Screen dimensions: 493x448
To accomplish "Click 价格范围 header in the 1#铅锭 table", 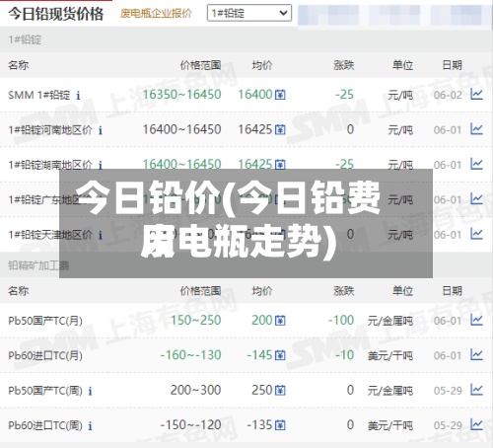I will click(200, 65).
